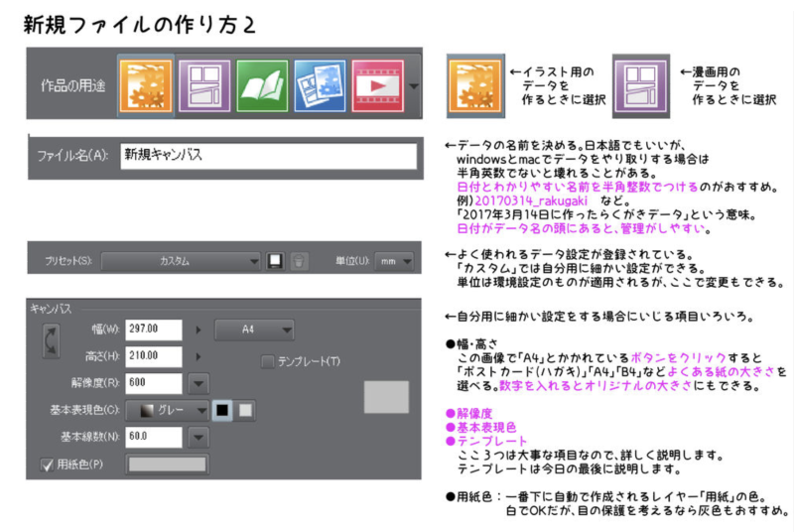Screen dimensions: 794x532
Task: Click the gray canvas preview thumbnail
Action: click(386, 397)
